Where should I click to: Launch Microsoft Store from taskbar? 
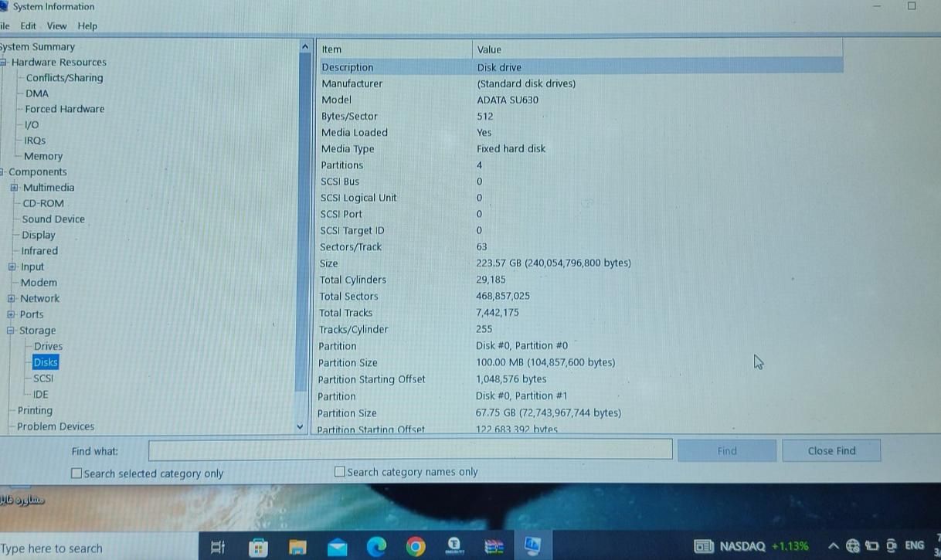(258, 547)
